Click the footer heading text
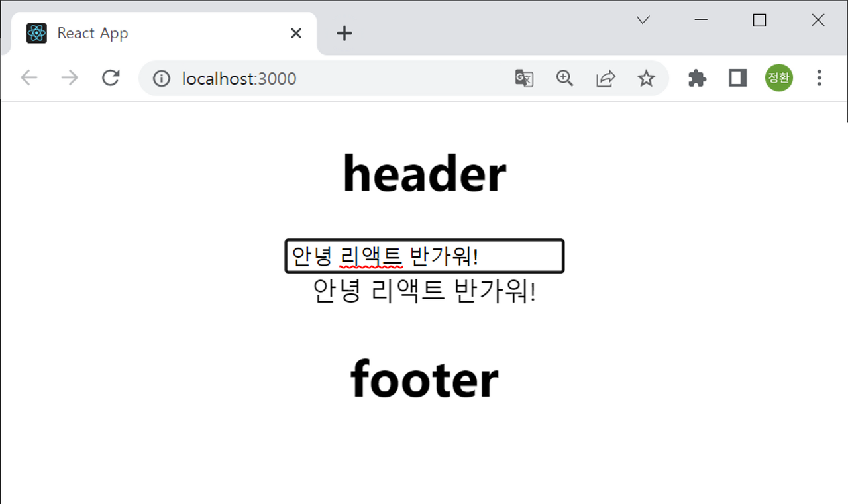 pyautogui.click(x=425, y=379)
